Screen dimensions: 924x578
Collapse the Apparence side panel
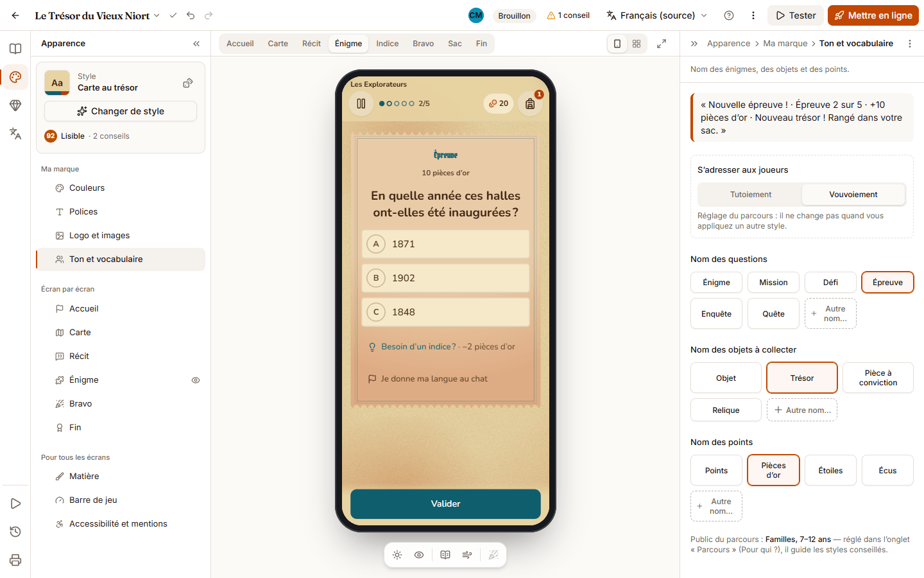196,44
